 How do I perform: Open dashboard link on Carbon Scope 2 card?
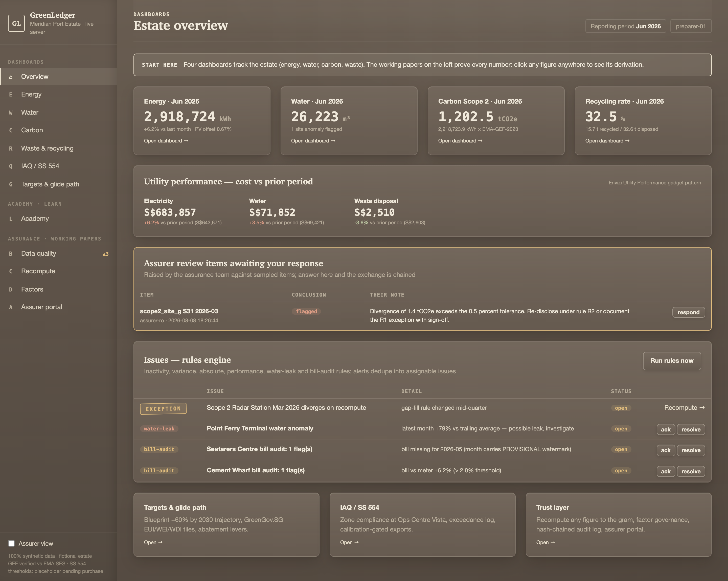tap(460, 141)
